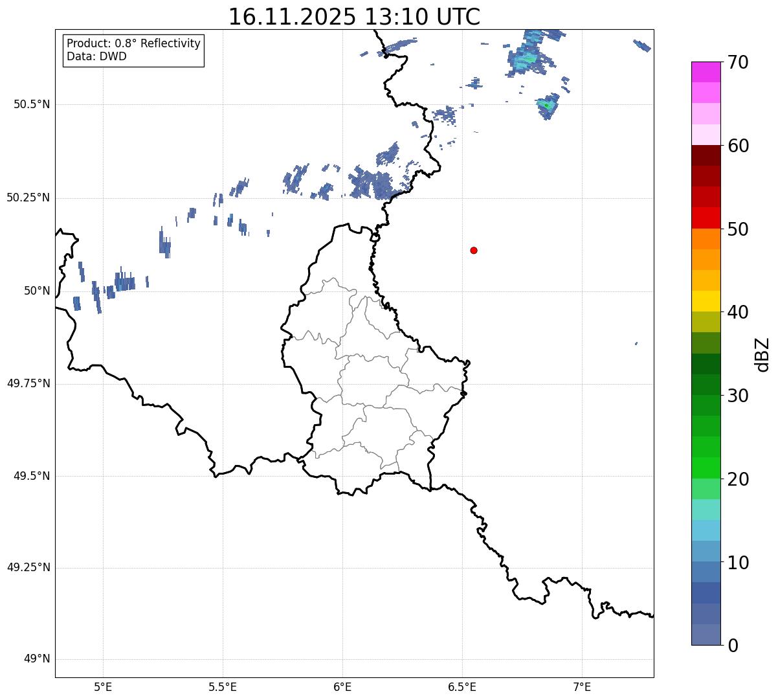The image size is (778, 700).
Task: Click the latitude label 49.5°N
Action: [x=32, y=476]
